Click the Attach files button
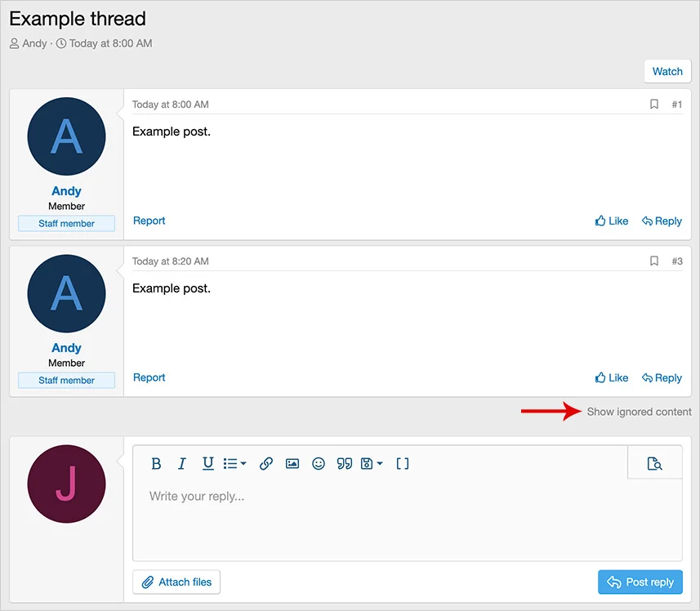Screen dimensions: 700x611 (x=176, y=582)
